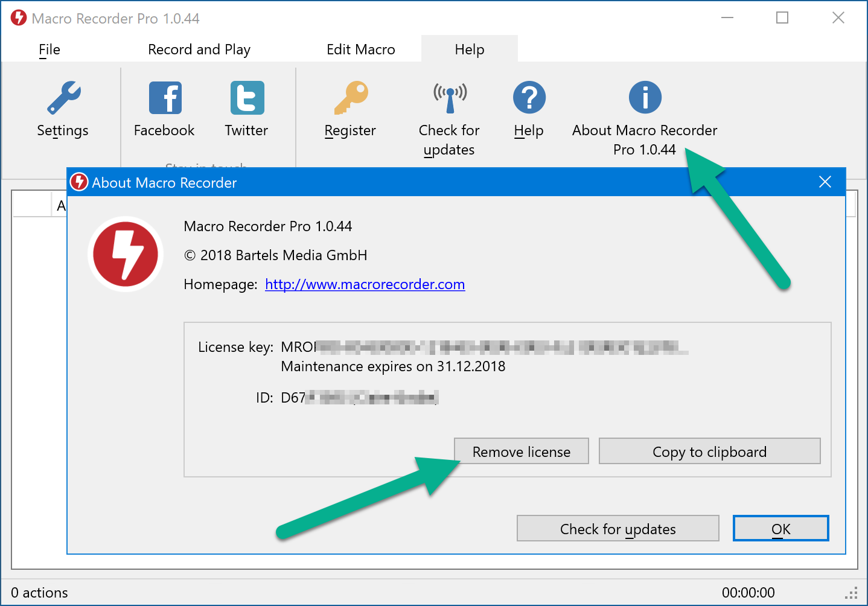Open the File menu
Viewport: 868px width, 606px height.
pos(49,49)
